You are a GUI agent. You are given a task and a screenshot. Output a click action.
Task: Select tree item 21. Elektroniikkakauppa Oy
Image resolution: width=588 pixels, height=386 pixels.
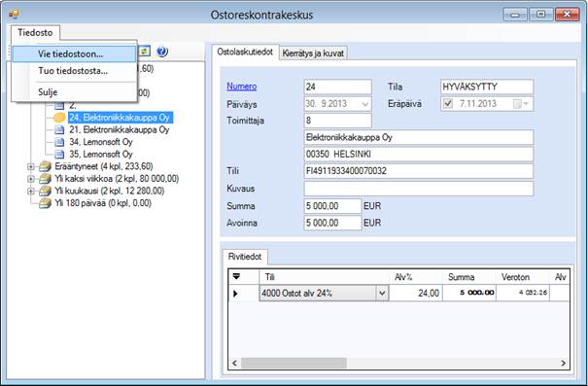click(x=120, y=129)
